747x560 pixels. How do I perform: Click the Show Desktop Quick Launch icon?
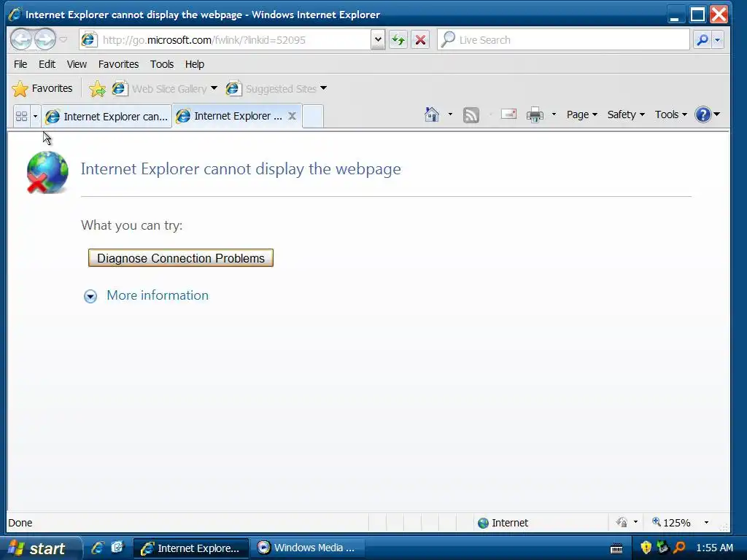pyautogui.click(x=117, y=548)
